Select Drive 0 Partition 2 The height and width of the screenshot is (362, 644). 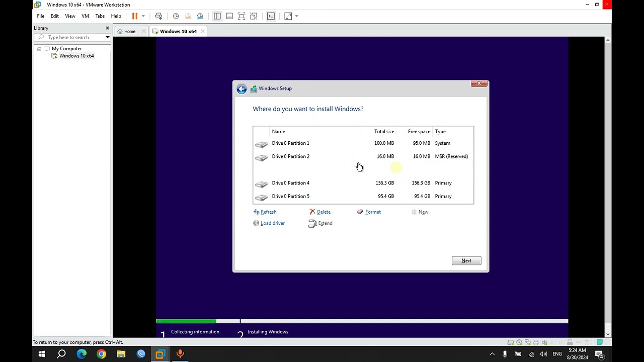tap(363, 156)
